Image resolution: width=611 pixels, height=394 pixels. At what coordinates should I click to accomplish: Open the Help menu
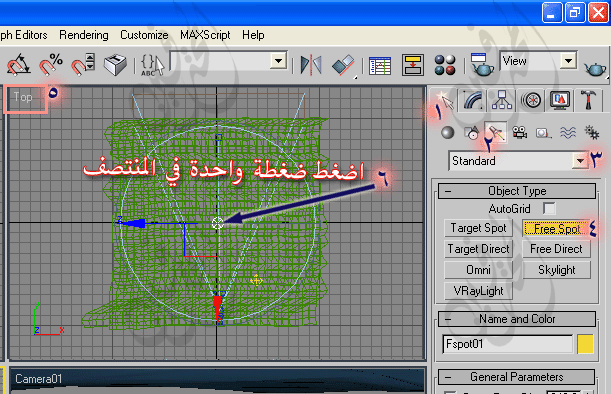click(253, 35)
